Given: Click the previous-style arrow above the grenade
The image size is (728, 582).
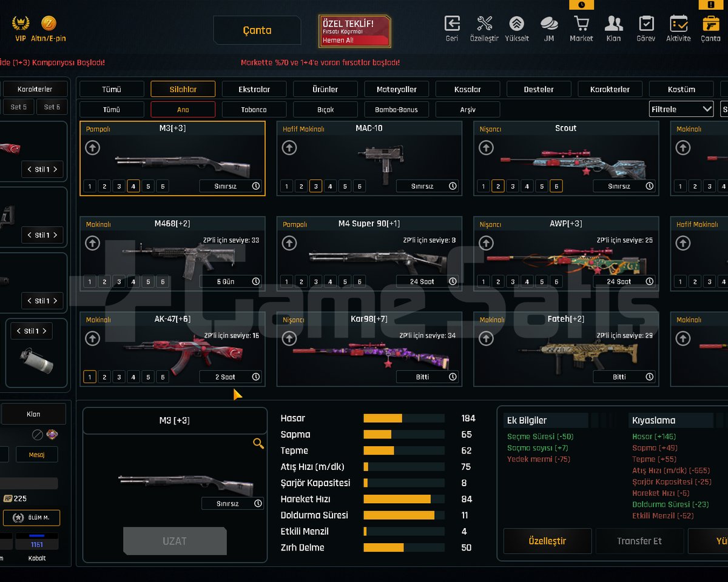Looking at the screenshot, I should click(18, 331).
